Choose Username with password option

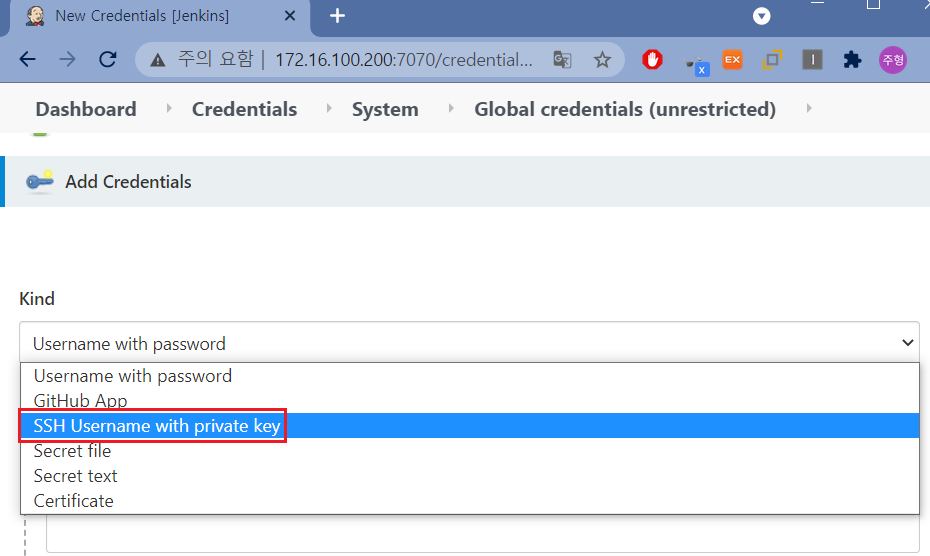(469, 376)
